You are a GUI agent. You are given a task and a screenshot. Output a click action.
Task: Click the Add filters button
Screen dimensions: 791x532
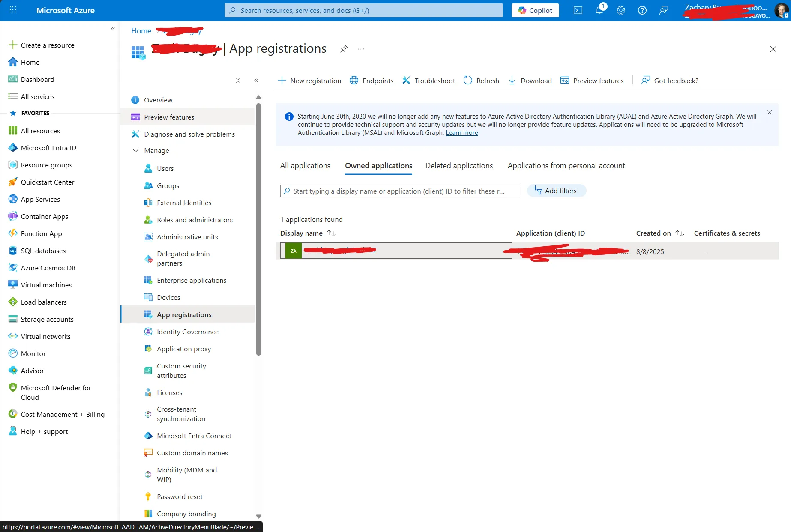(556, 191)
